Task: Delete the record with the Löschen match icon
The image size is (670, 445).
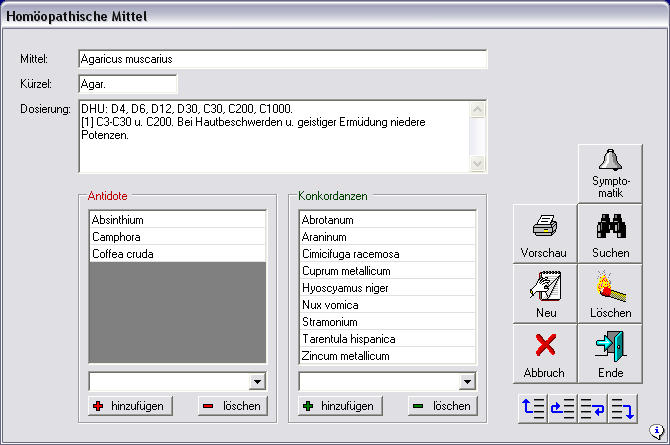Action: tap(609, 294)
